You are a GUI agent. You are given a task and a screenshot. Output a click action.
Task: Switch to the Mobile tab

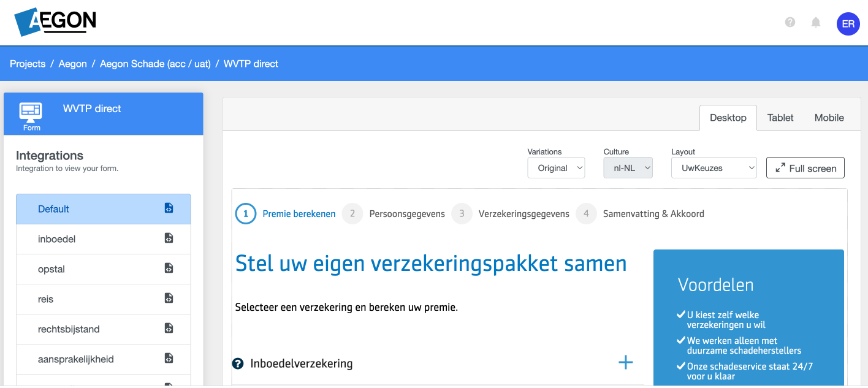coord(829,118)
